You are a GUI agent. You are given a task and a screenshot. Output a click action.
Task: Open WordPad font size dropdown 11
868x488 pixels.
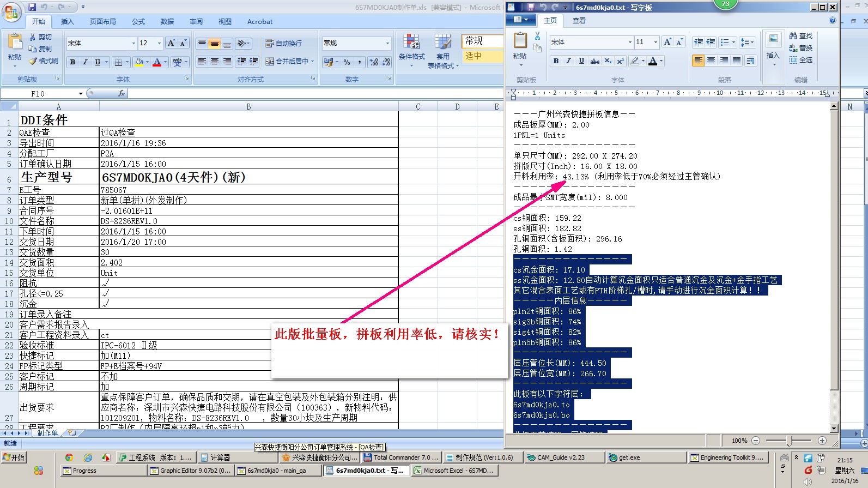(655, 42)
